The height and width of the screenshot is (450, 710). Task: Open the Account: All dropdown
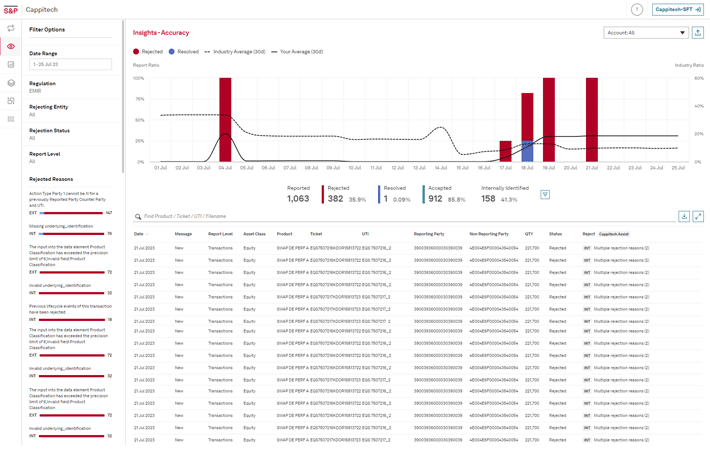click(646, 33)
